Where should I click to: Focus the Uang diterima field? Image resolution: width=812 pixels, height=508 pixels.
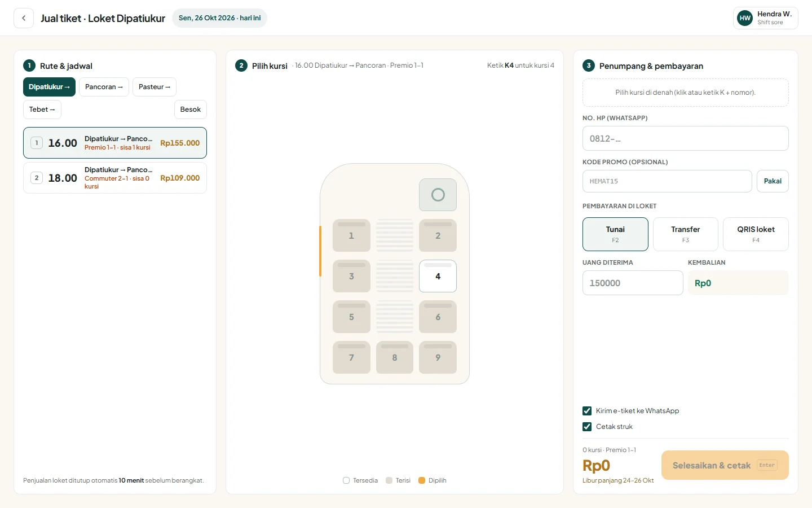tap(633, 283)
